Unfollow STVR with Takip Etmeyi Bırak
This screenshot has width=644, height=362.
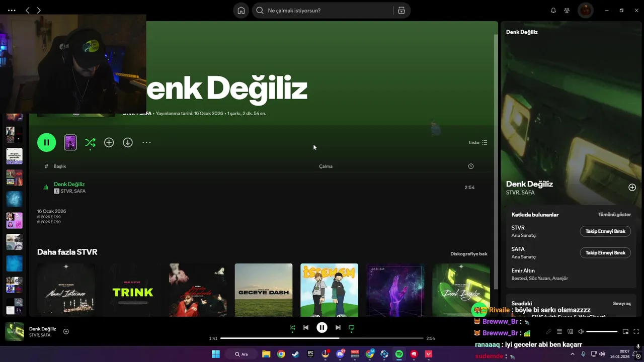[605, 231]
